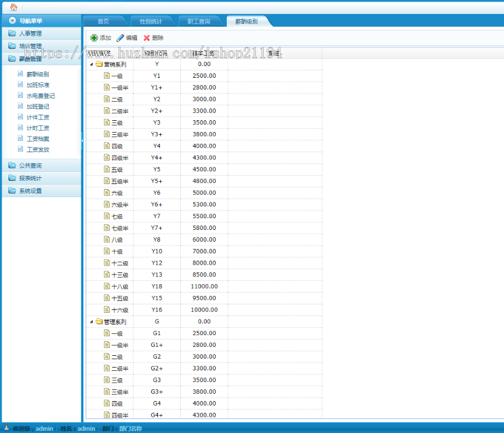Expand the 人事管理 accordion section
Viewport: 504px width, 433px height.
click(41, 33)
